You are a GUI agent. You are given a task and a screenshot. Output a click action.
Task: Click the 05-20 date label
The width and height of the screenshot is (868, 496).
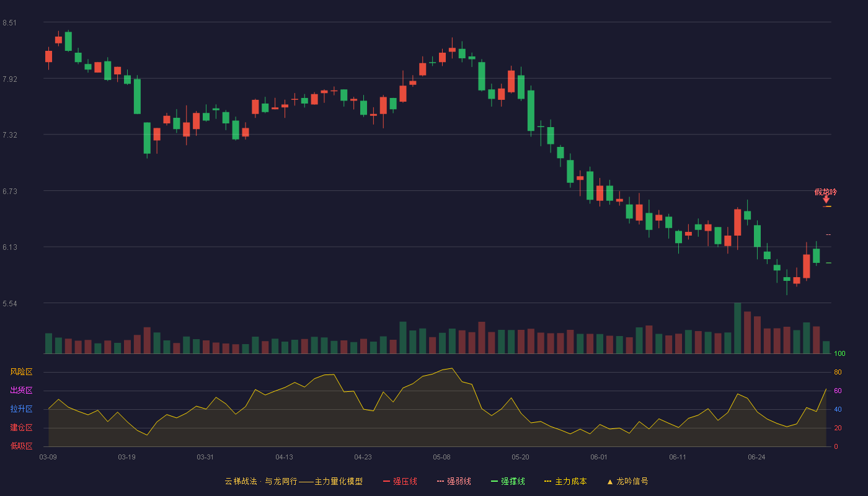(x=520, y=457)
